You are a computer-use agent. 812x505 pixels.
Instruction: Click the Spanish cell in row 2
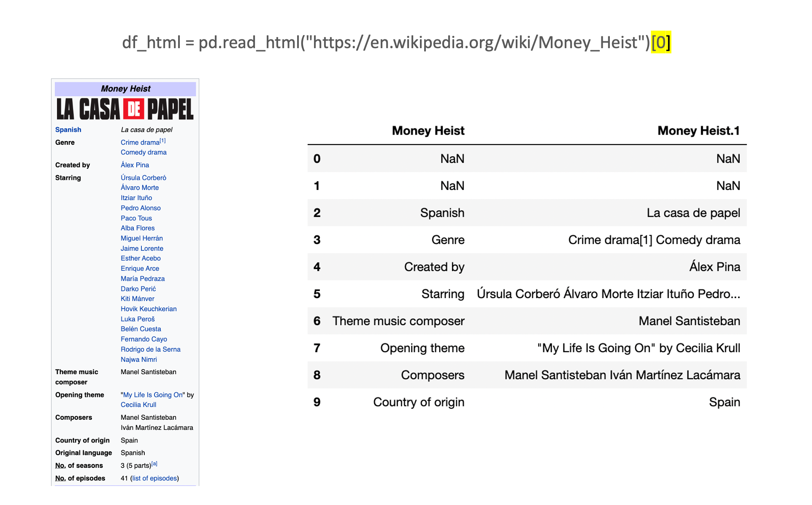[442, 213]
